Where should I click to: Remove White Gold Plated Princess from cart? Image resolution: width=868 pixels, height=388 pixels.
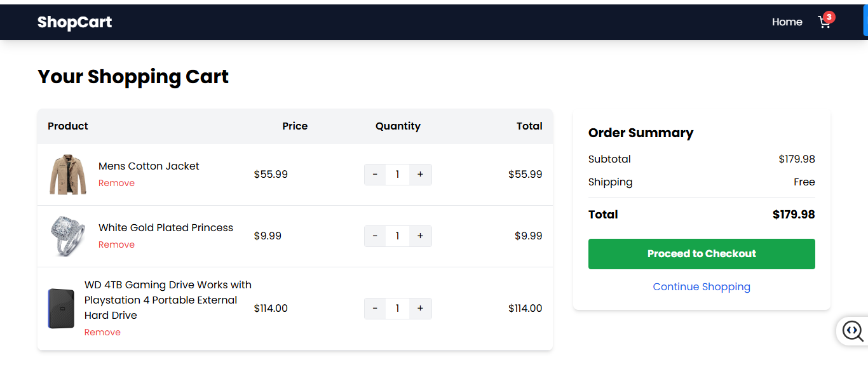point(116,245)
